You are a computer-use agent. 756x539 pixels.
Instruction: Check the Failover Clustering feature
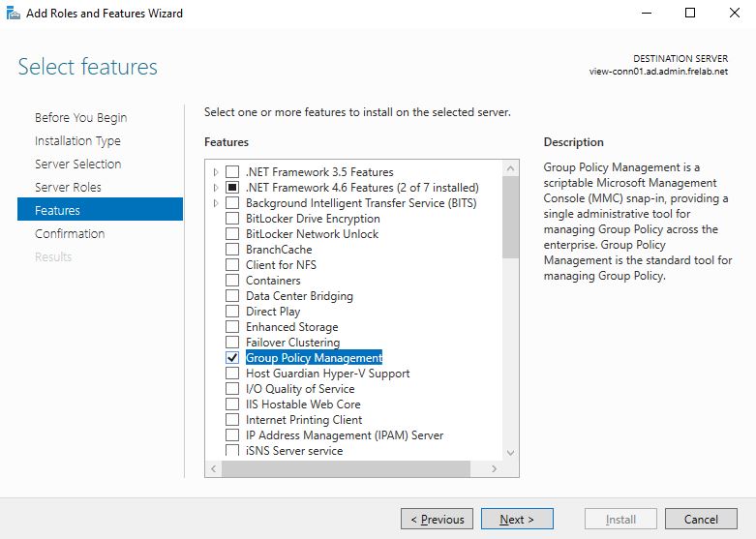(232, 343)
